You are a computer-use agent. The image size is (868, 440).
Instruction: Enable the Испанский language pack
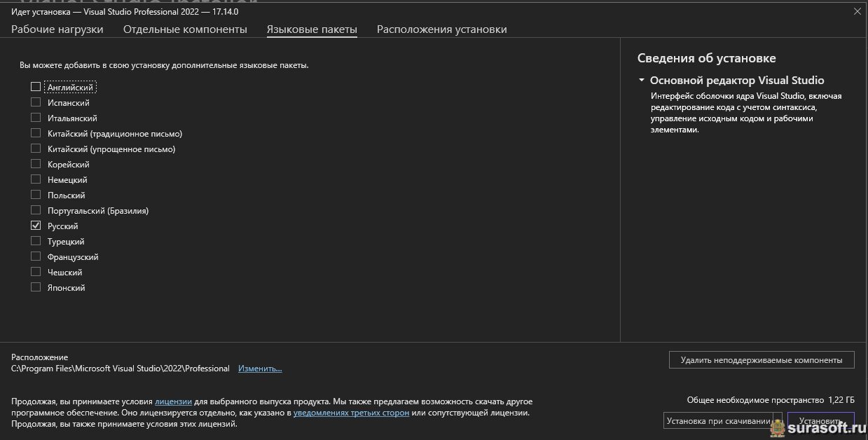pos(36,102)
